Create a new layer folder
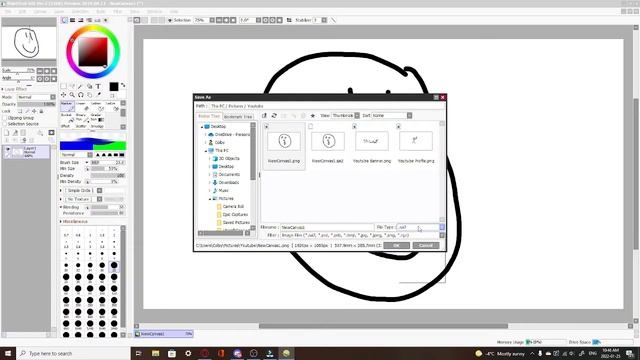Viewport: 640px width, 360px height. (x=23, y=133)
